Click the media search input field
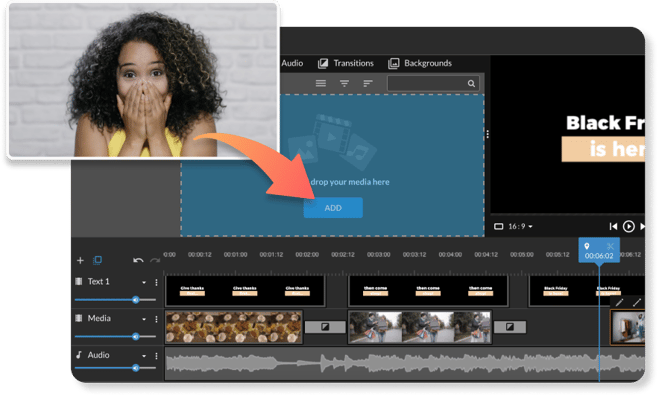Screen dimensions: 659x396 (432, 84)
